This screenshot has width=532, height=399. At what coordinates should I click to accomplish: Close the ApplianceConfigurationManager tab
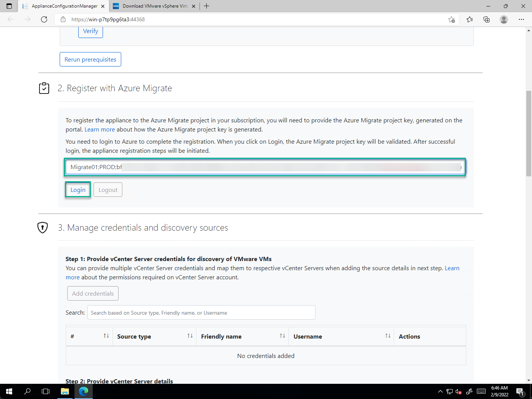[x=103, y=6]
